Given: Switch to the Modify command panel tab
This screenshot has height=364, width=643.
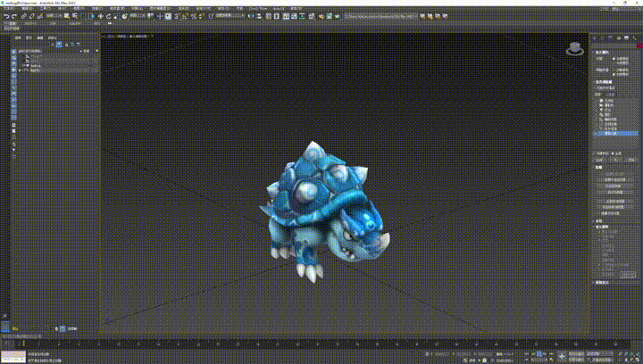Looking at the screenshot, I should [603, 38].
